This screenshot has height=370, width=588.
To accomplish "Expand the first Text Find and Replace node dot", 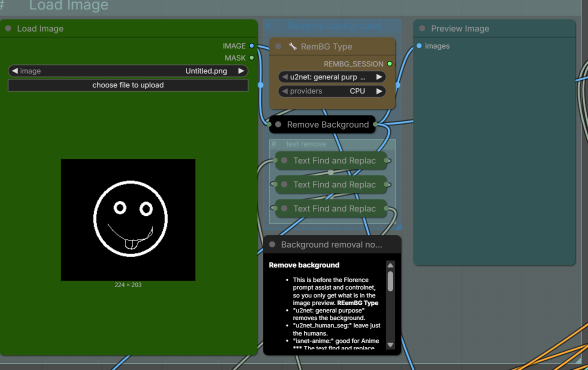I will (284, 160).
